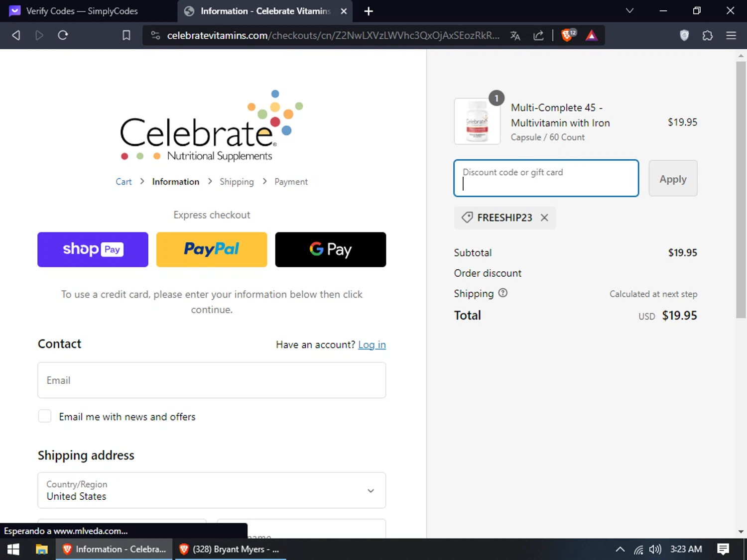This screenshot has width=747, height=560.
Task: Click the Express checkout heading
Action: (x=212, y=215)
